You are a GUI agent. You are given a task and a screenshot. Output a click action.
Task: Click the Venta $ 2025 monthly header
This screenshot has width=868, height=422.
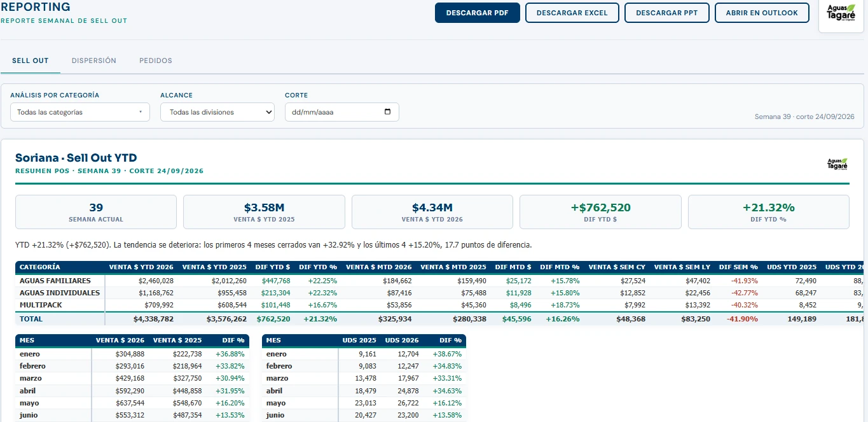(x=177, y=341)
